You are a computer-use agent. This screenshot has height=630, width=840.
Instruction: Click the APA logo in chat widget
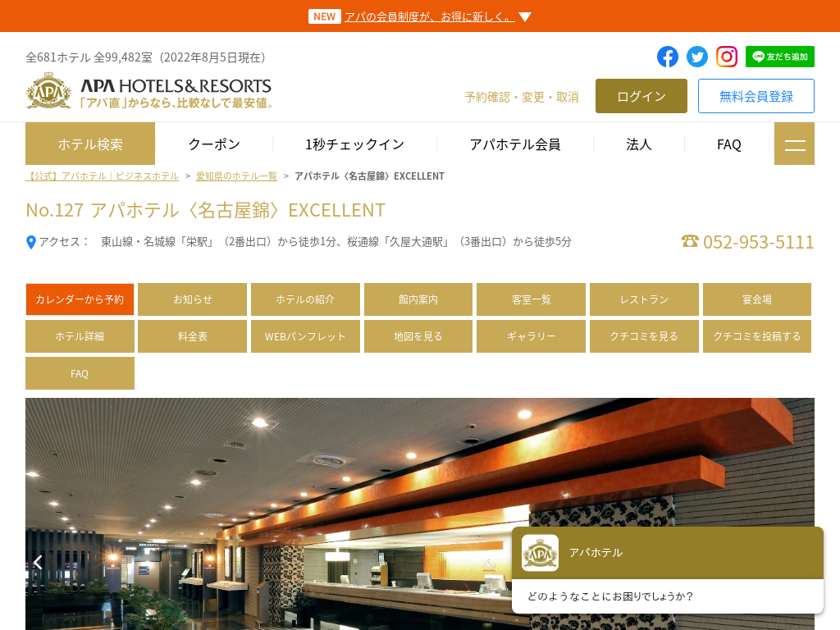(x=540, y=553)
